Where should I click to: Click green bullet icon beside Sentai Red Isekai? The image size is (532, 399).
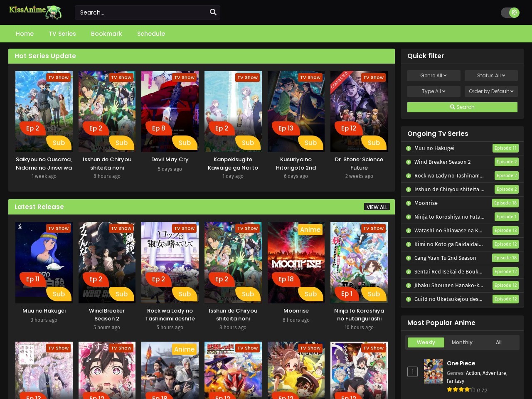pos(409,272)
